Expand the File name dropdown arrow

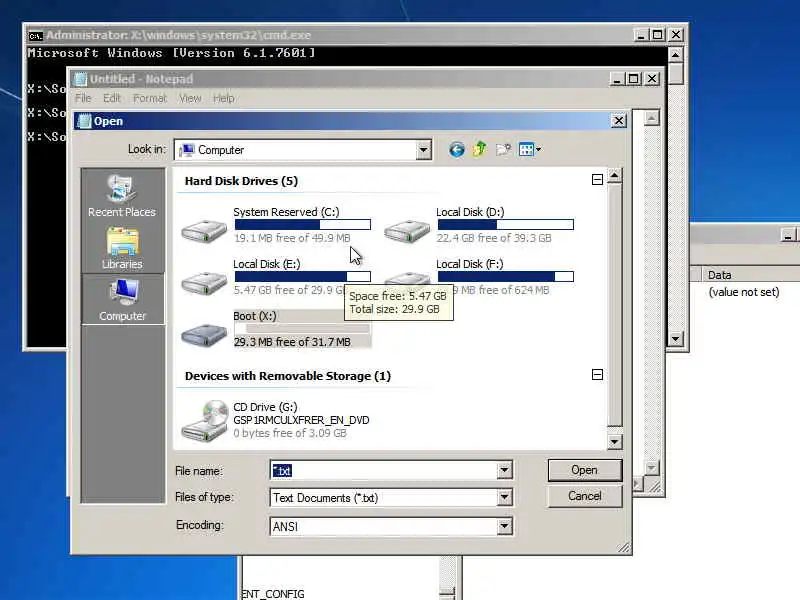504,470
